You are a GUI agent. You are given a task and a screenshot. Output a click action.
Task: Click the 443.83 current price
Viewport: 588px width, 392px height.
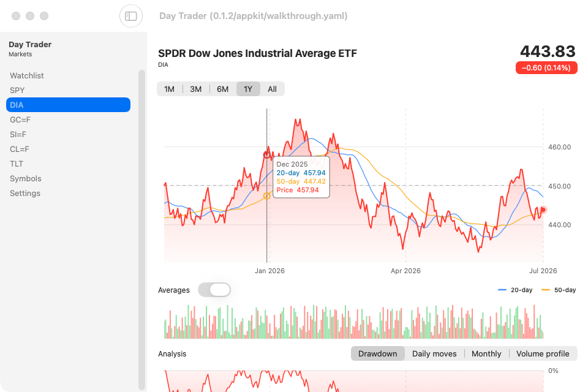548,51
